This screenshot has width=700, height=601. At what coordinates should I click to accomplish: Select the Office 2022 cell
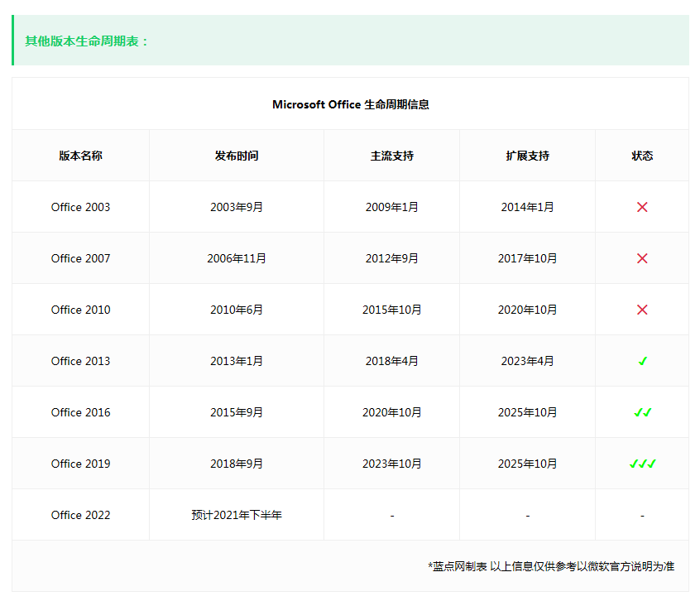pyautogui.click(x=81, y=515)
